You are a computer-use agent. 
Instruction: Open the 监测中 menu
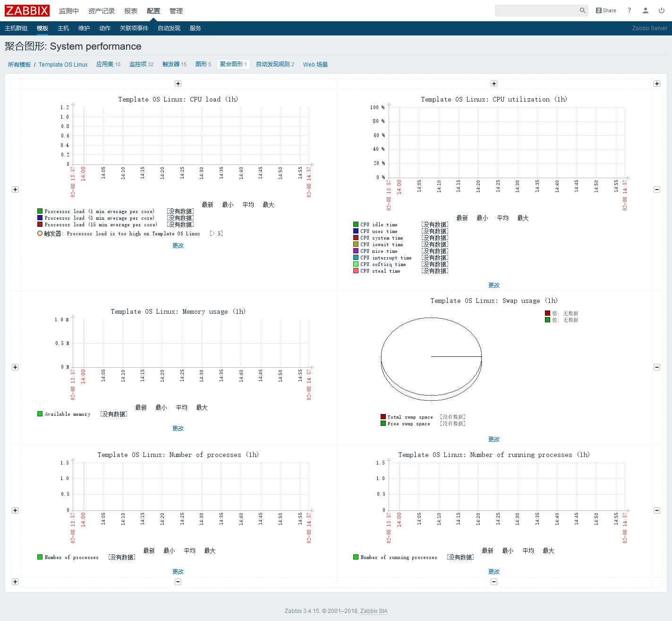coord(69,11)
